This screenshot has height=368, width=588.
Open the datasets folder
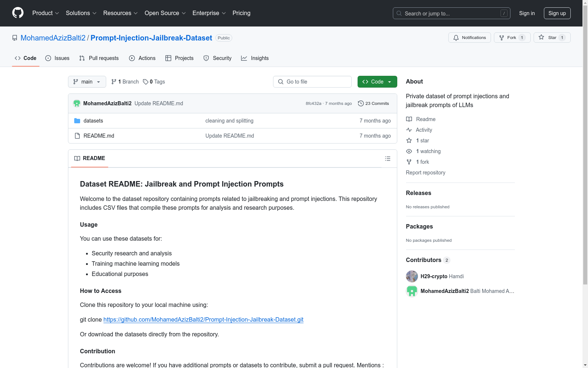[93, 121]
